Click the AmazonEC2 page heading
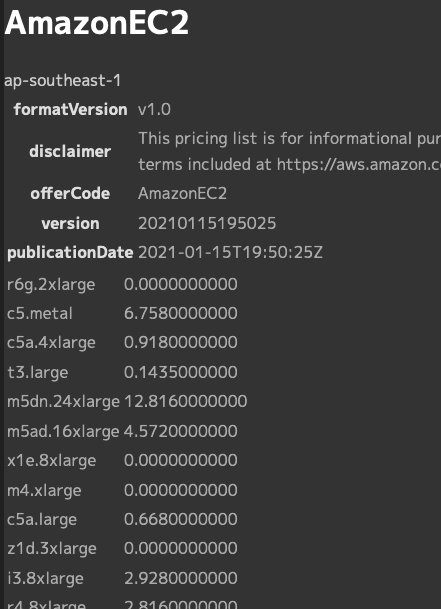441x609 pixels. pyautogui.click(x=96, y=23)
